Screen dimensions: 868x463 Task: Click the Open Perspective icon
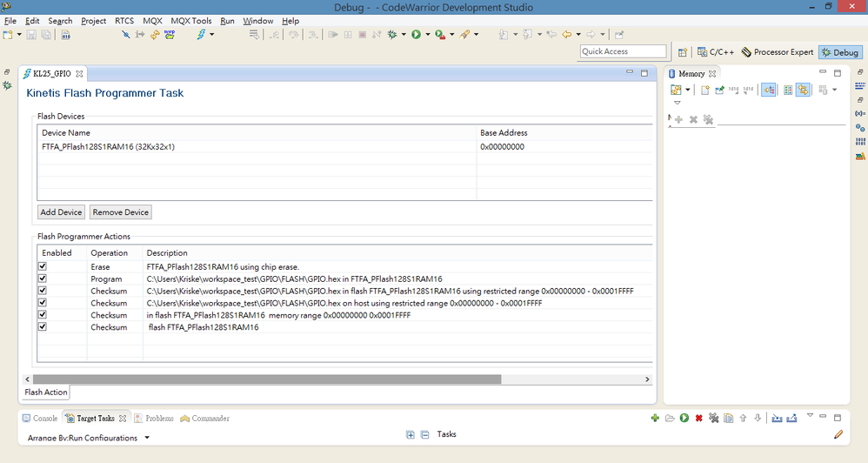pyautogui.click(x=683, y=52)
